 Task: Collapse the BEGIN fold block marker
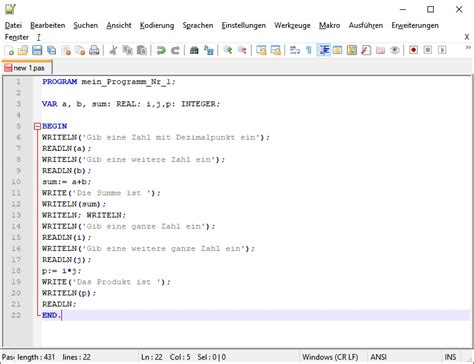point(37,126)
